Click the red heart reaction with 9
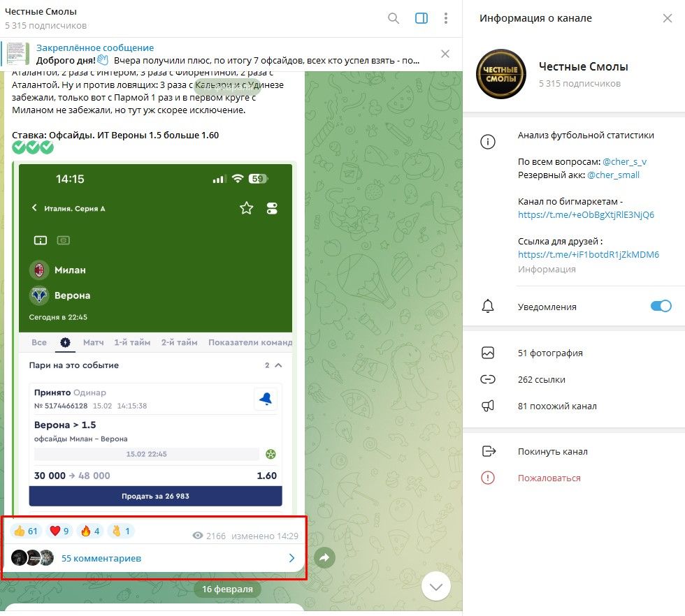 pyautogui.click(x=59, y=531)
